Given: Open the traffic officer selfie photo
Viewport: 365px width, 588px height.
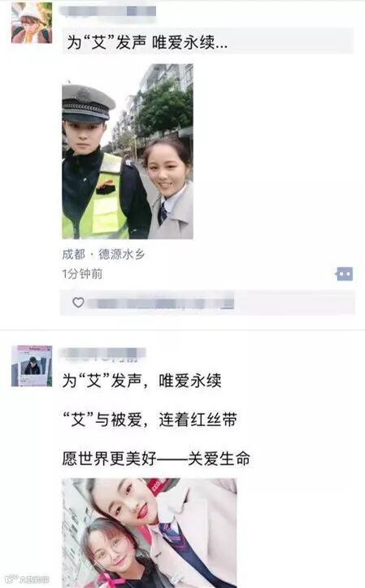Looking at the screenshot, I should [x=128, y=151].
